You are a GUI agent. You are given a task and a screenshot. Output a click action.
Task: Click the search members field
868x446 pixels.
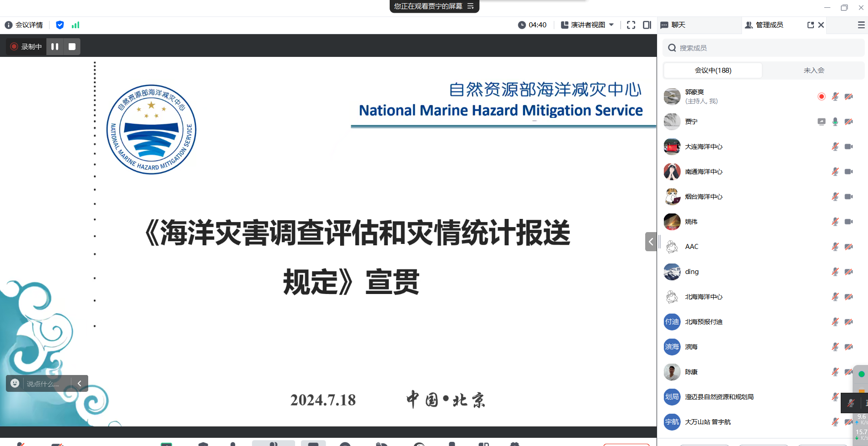pos(763,48)
